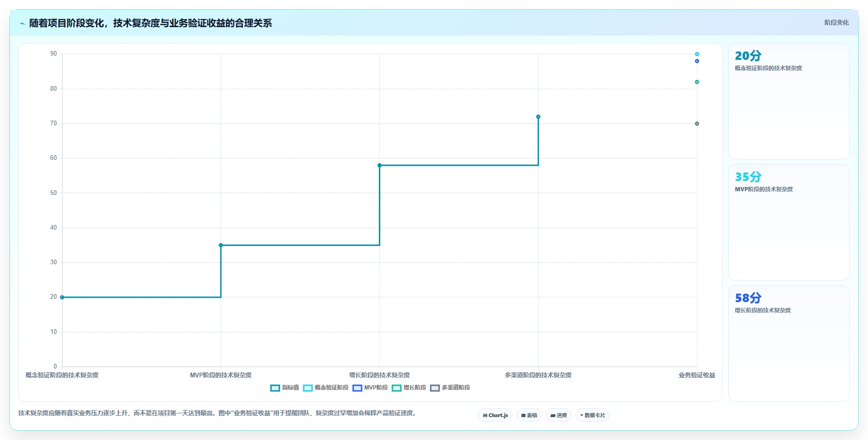Click the x-axis label MVP阶段的技术复杂度

pyautogui.click(x=221, y=375)
